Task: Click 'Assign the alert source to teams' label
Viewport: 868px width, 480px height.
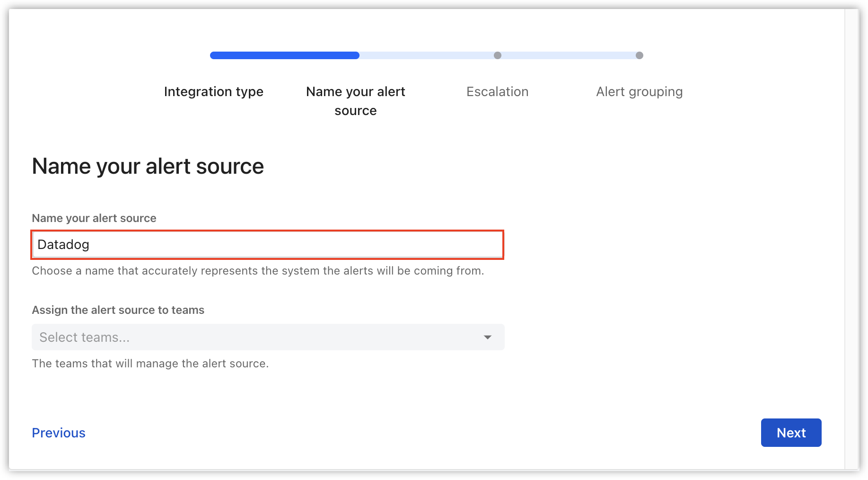Action: 118,310
